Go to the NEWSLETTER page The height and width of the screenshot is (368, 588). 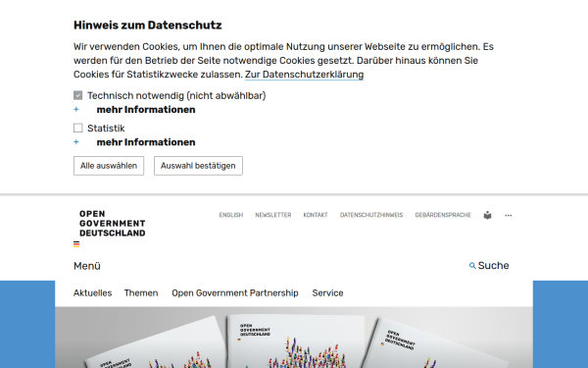click(273, 215)
